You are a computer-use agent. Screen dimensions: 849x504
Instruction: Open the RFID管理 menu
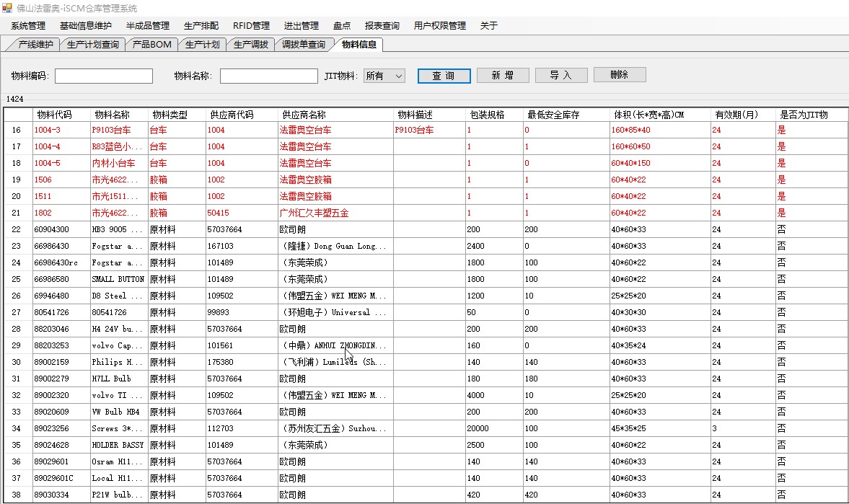point(251,25)
